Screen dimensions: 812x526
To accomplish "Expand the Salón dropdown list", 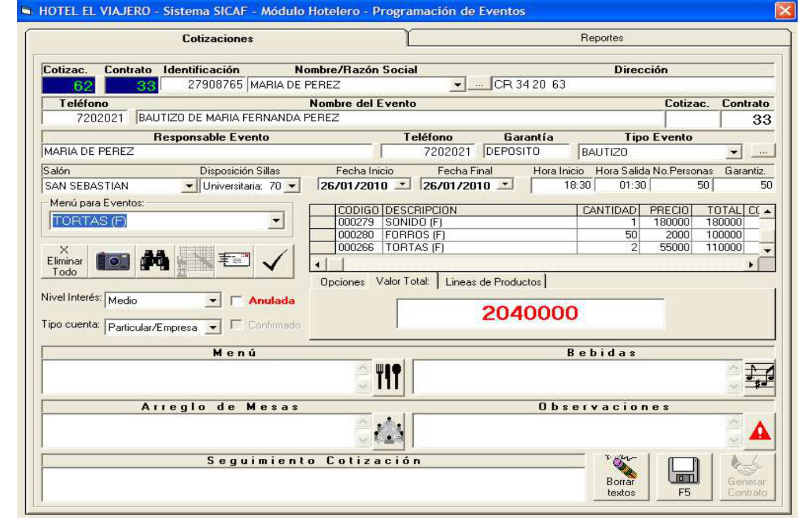I will point(189,186).
